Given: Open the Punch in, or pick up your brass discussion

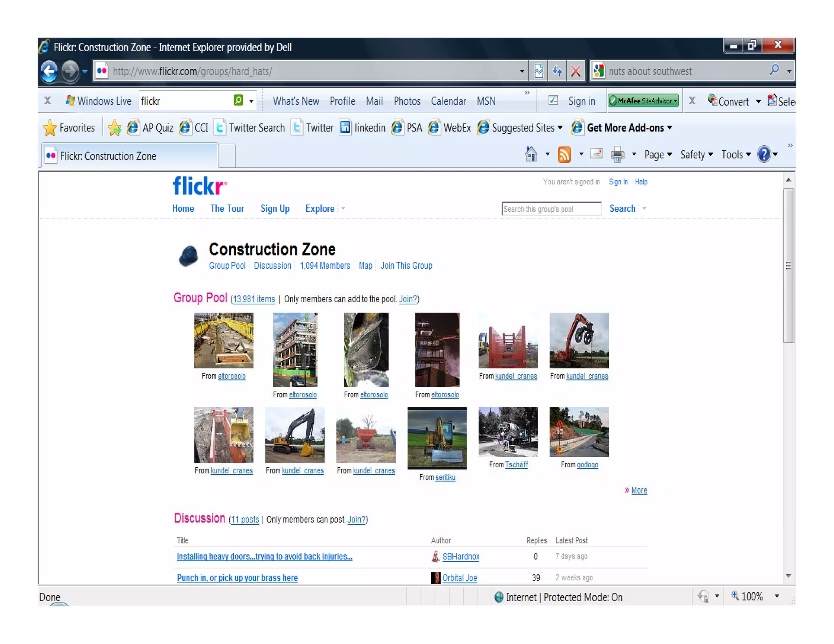Looking at the screenshot, I should (237, 578).
